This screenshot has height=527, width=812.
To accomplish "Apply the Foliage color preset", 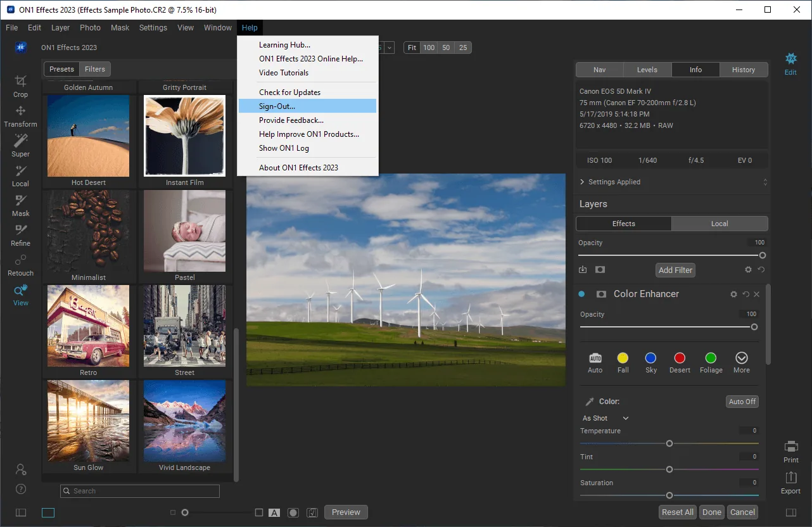I will pos(711,363).
